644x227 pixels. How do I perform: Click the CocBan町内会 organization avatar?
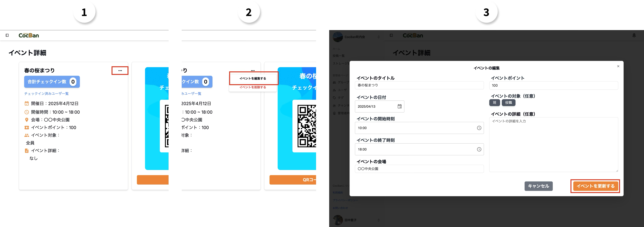tap(338, 37)
